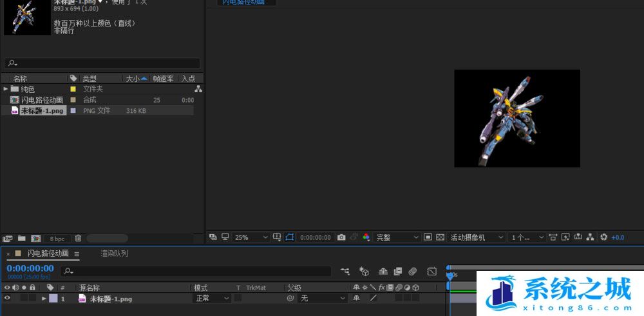Click the Always Preview This View icon
The image size is (644, 316).
pyautogui.click(x=213, y=237)
